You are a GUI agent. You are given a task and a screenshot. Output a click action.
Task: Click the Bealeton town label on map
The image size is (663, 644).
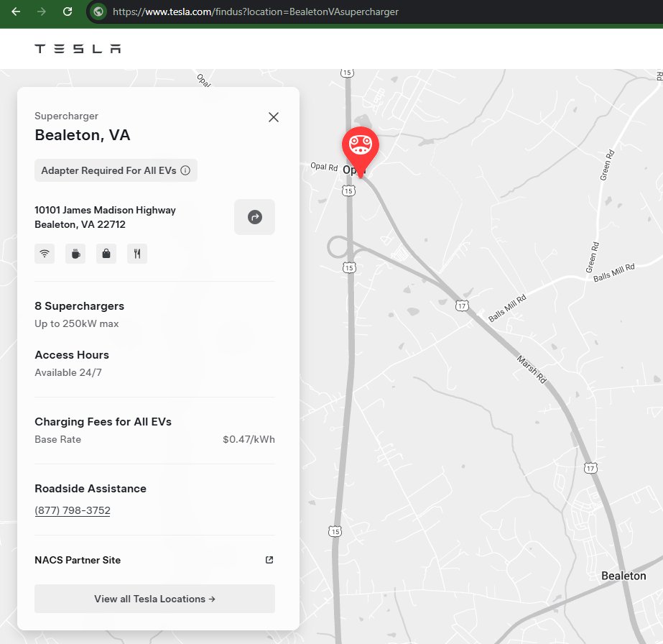click(623, 576)
